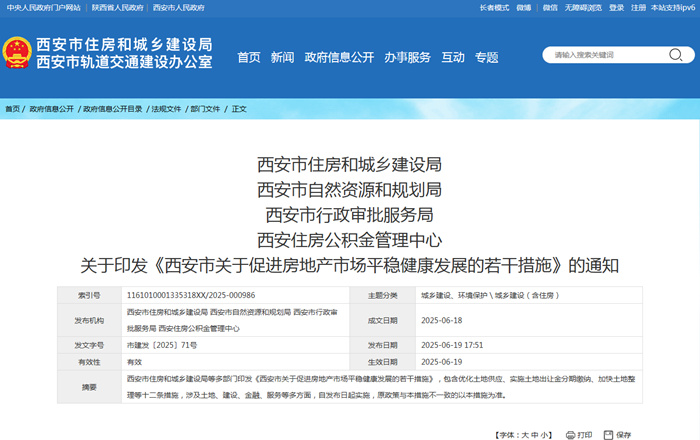
Task: Click the national emblem logo
Action: click(17, 54)
